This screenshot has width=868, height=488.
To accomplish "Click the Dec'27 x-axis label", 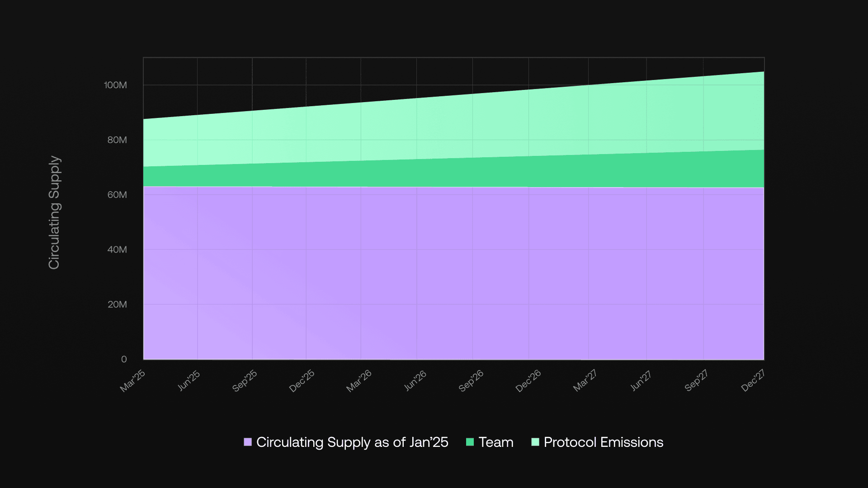I will coord(753,380).
